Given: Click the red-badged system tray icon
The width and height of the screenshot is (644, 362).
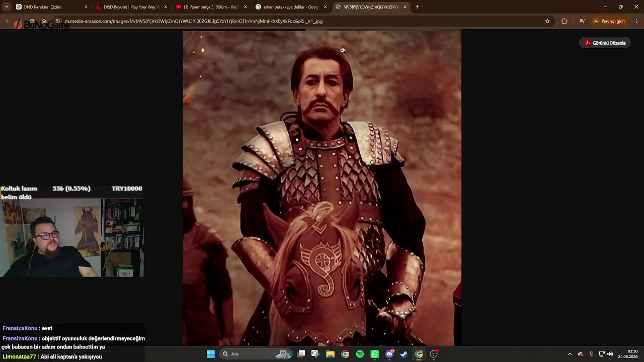Looking at the screenshot, I should coord(581,354).
